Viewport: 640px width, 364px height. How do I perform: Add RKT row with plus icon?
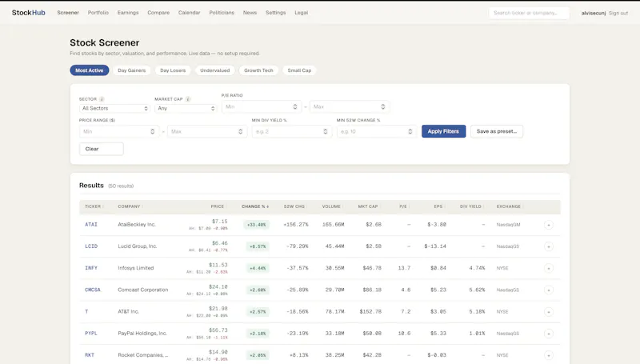[x=549, y=355]
